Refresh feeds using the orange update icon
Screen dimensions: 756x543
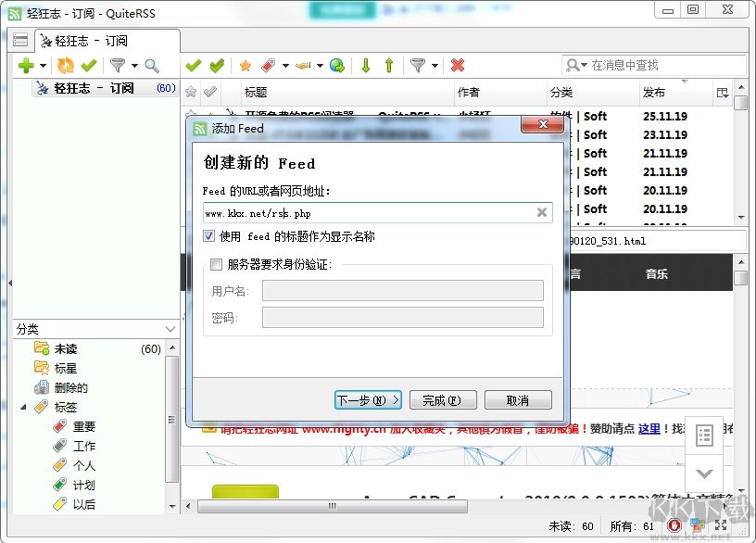(65, 65)
